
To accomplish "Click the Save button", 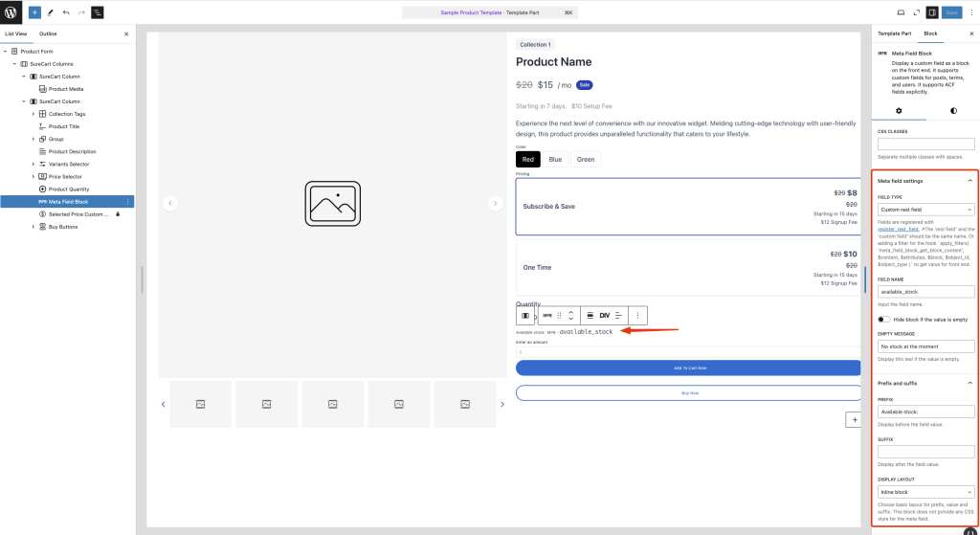I will coord(951,12).
